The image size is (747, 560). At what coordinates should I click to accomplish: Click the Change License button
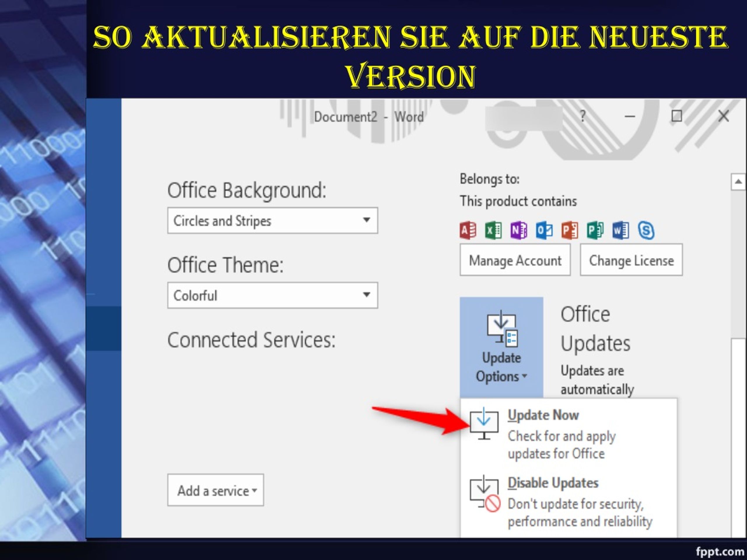pos(631,260)
